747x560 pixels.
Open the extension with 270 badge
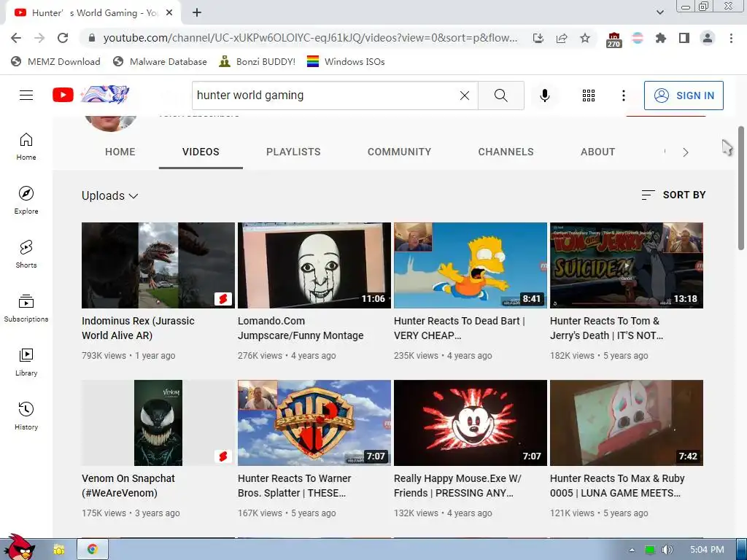(x=614, y=39)
